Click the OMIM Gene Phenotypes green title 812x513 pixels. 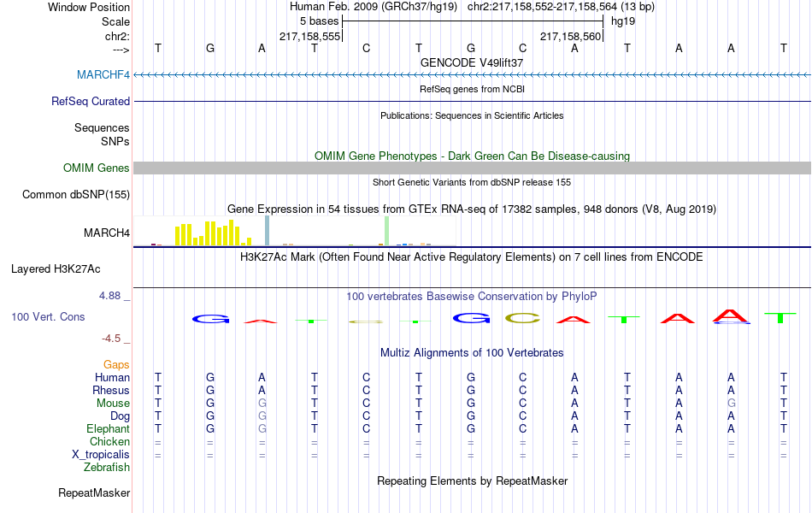tap(473, 156)
